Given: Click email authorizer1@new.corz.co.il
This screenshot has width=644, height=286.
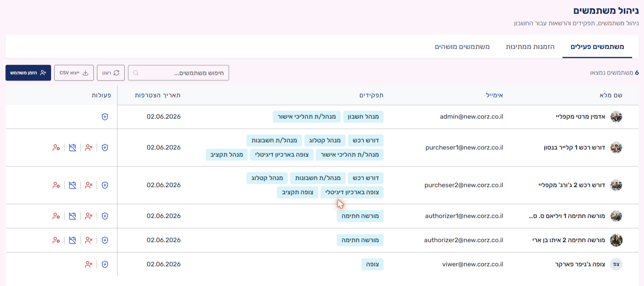Looking at the screenshot, I should (x=464, y=216).
